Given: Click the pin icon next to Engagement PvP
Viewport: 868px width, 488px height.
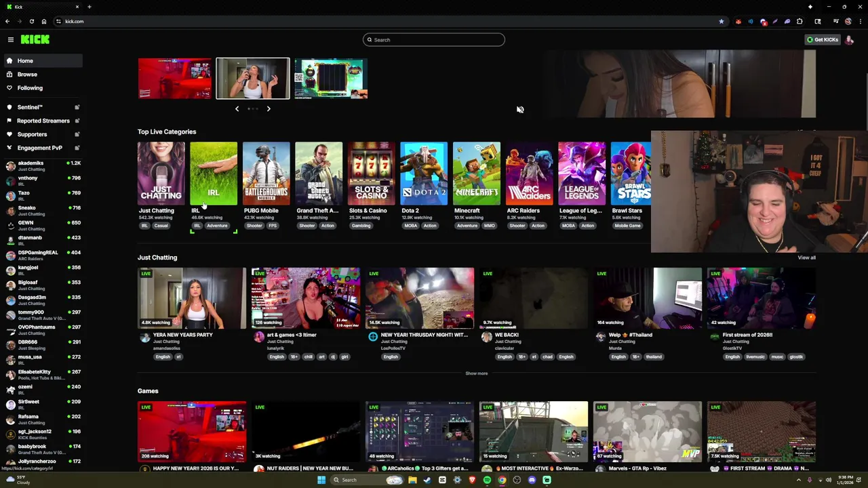Looking at the screenshot, I should tap(77, 148).
